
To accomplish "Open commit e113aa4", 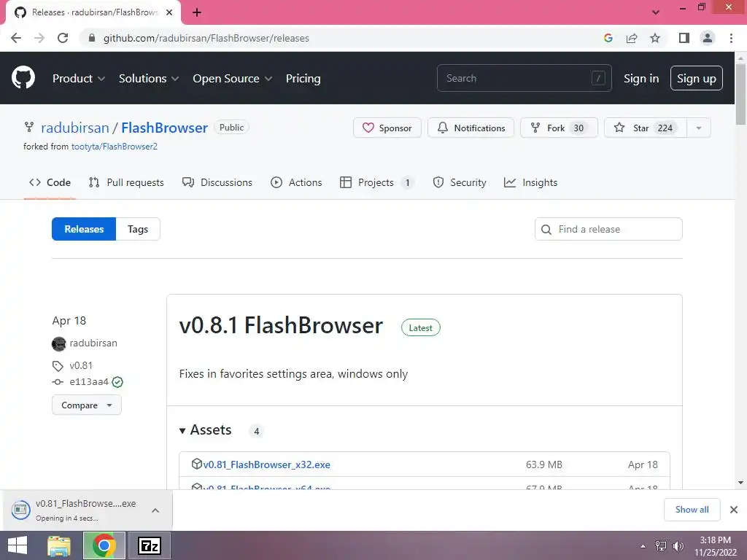I will tap(89, 382).
